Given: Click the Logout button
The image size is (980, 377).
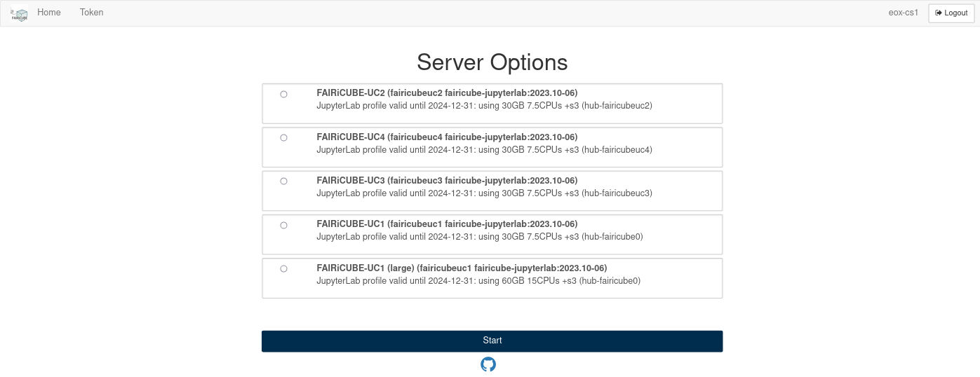Looking at the screenshot, I should (951, 13).
